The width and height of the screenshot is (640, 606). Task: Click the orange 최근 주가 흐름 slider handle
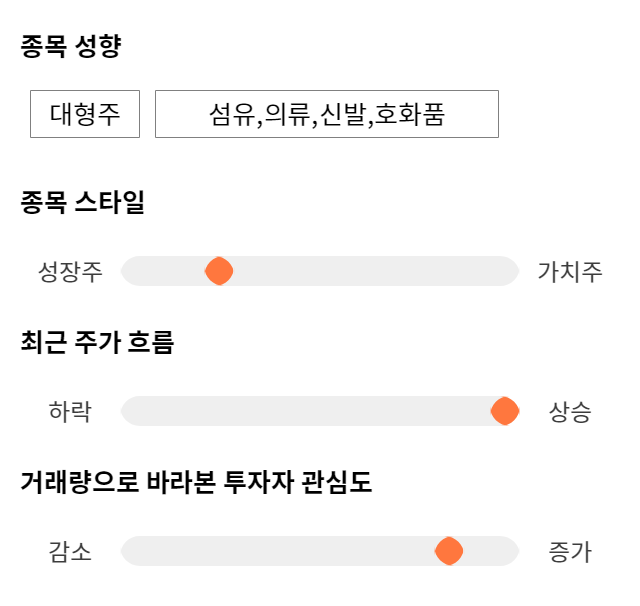[x=505, y=411]
